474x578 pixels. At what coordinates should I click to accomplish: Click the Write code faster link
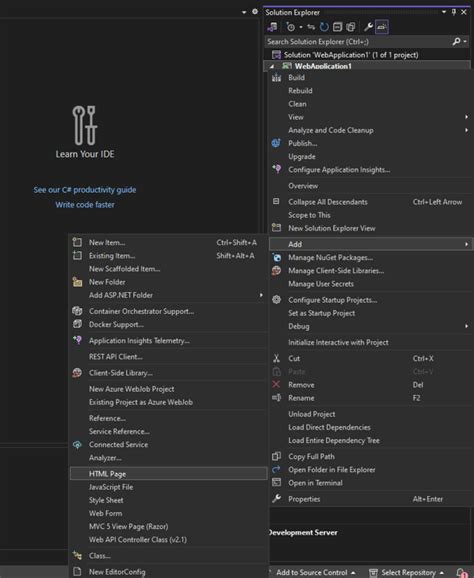coord(85,205)
